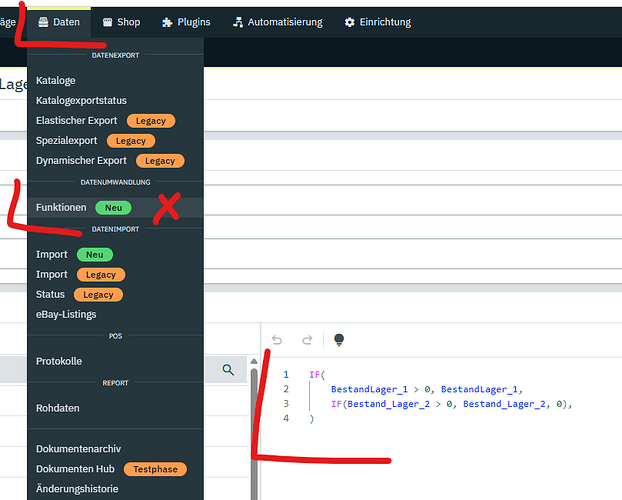The image size is (622, 500).
Task: Click the closing parenthesis on line 4
Action: click(311, 419)
